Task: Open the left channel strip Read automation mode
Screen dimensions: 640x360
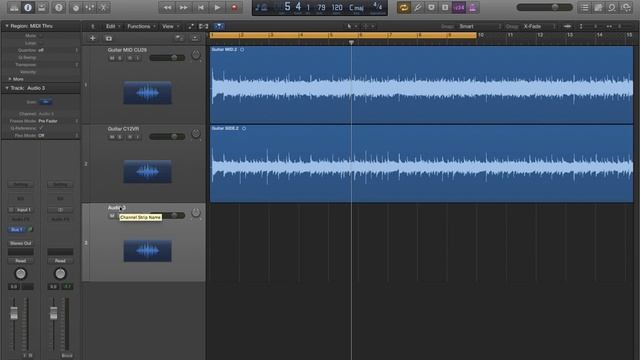Action: click(x=21, y=261)
